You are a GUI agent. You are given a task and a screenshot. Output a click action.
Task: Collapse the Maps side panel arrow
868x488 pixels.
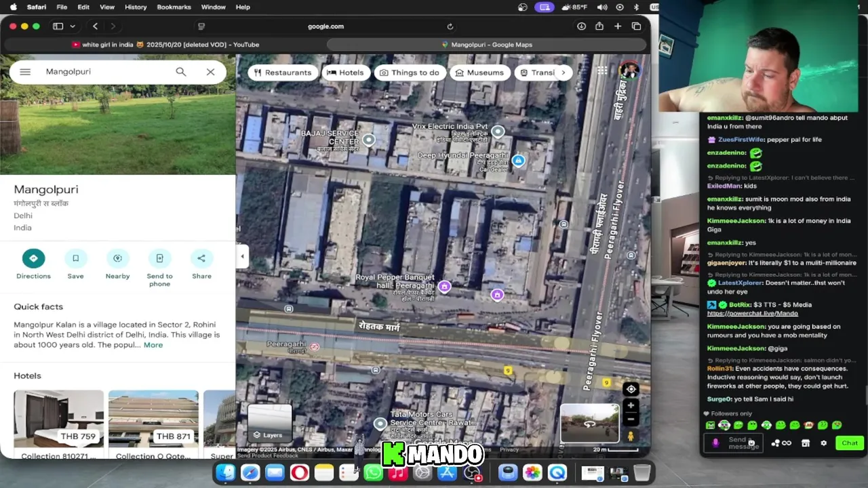point(242,256)
